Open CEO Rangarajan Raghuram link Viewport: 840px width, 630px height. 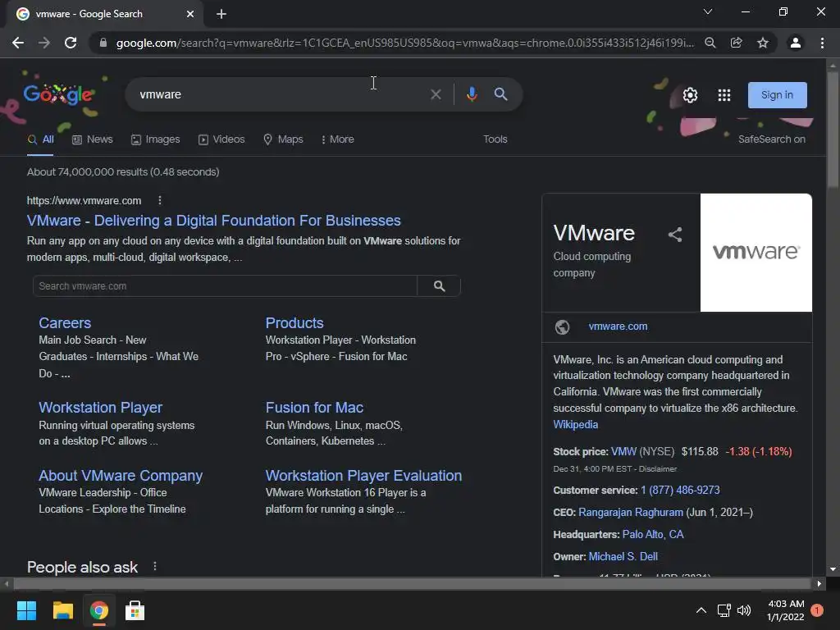pos(631,512)
